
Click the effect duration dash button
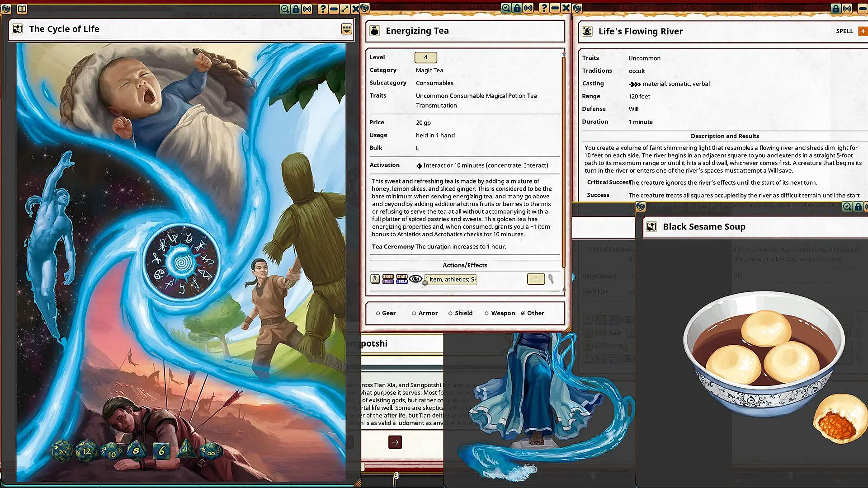[536, 279]
